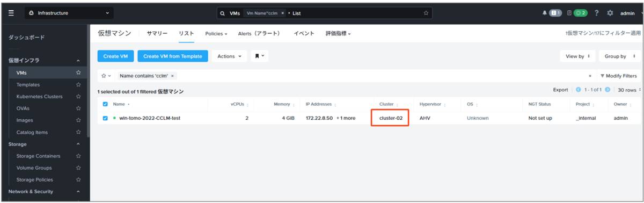Expand the Group by dropdown
Viewport: 644px width, 203px height.
(x=619, y=56)
